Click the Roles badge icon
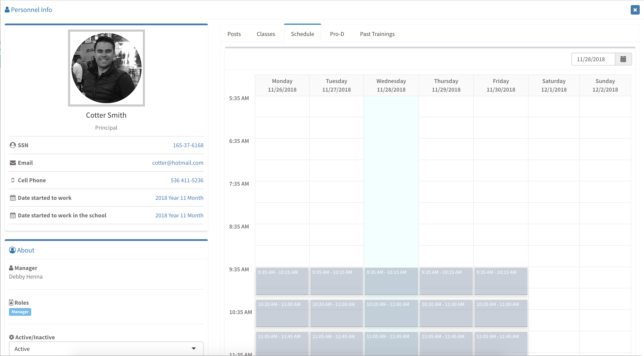Image resolution: width=644 pixels, height=356 pixels. coord(11,303)
